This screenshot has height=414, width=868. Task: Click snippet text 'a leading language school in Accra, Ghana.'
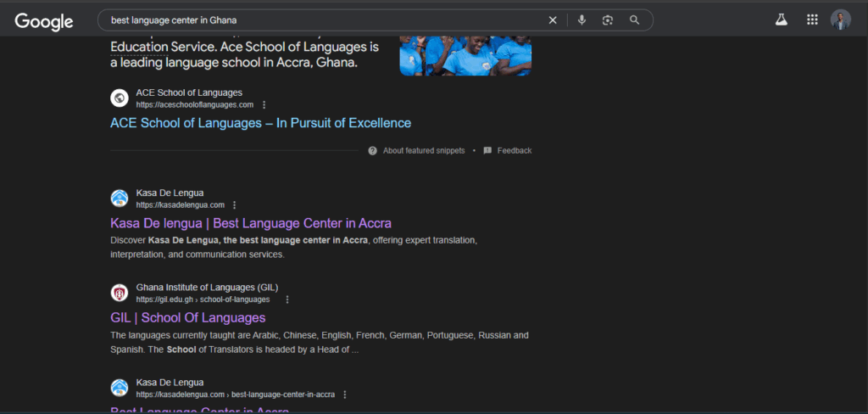coord(234,63)
